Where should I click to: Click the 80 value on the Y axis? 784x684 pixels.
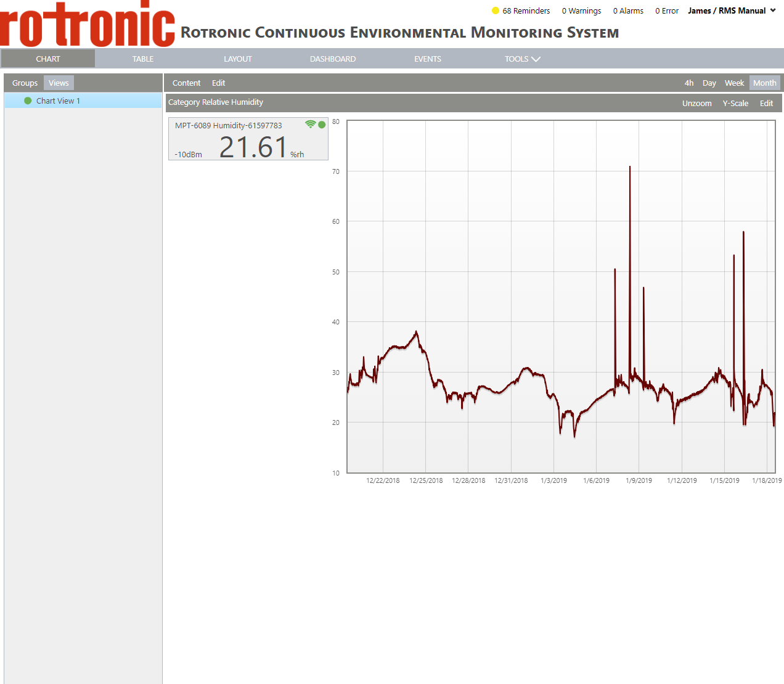336,122
